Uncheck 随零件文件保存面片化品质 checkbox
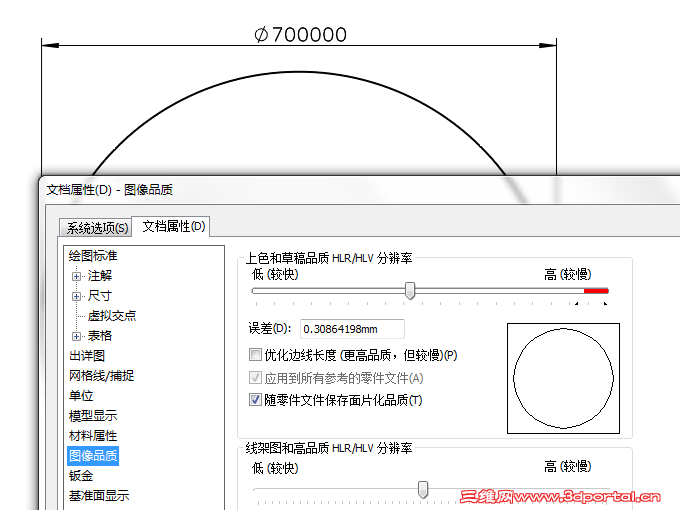 [255, 399]
